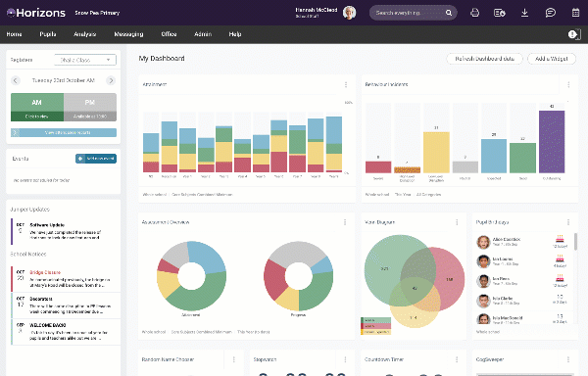Open CogSweeper widget options menu
The width and height of the screenshot is (588, 376).
[568, 359]
